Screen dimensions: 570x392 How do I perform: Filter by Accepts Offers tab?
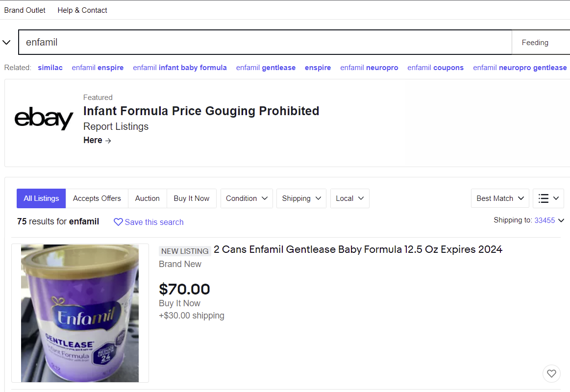[x=97, y=198]
